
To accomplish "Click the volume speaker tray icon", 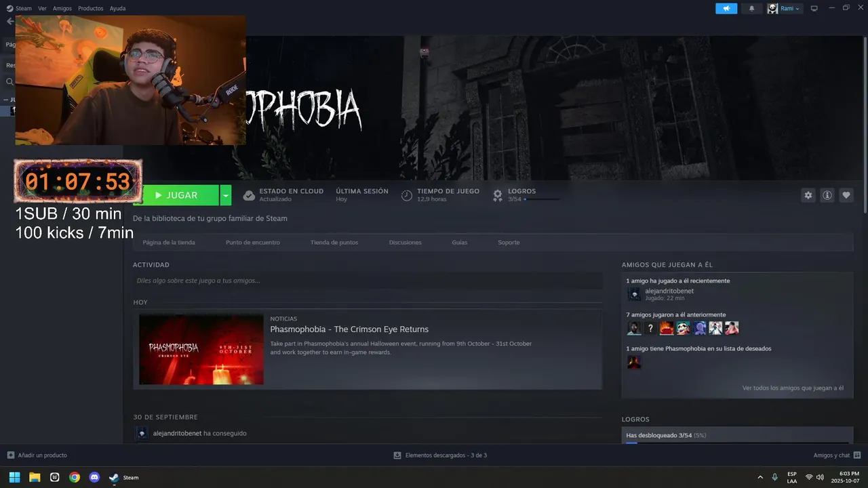I will pyautogui.click(x=820, y=477).
